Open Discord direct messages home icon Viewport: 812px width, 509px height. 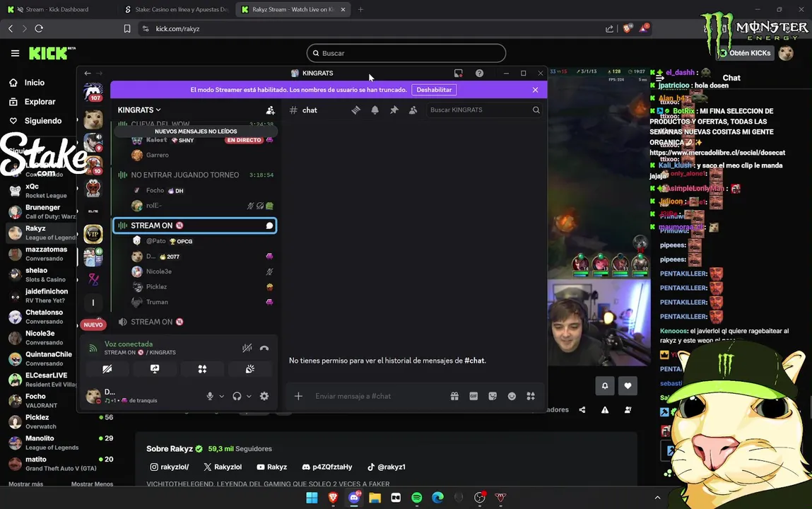click(93, 92)
